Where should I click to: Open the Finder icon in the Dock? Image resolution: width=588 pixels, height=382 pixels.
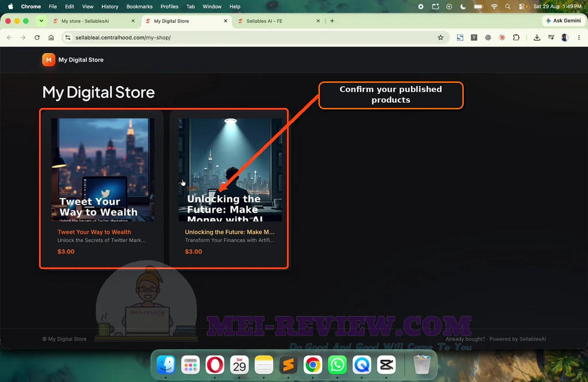[x=166, y=365]
